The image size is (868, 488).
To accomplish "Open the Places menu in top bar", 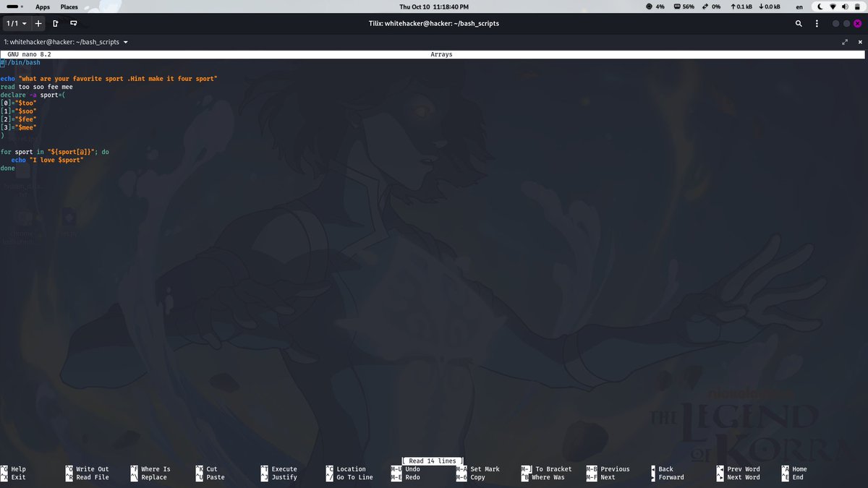I will pyautogui.click(x=69, y=7).
